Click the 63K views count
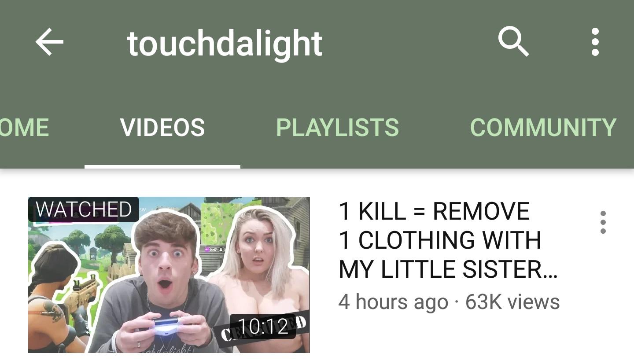 coord(512,302)
